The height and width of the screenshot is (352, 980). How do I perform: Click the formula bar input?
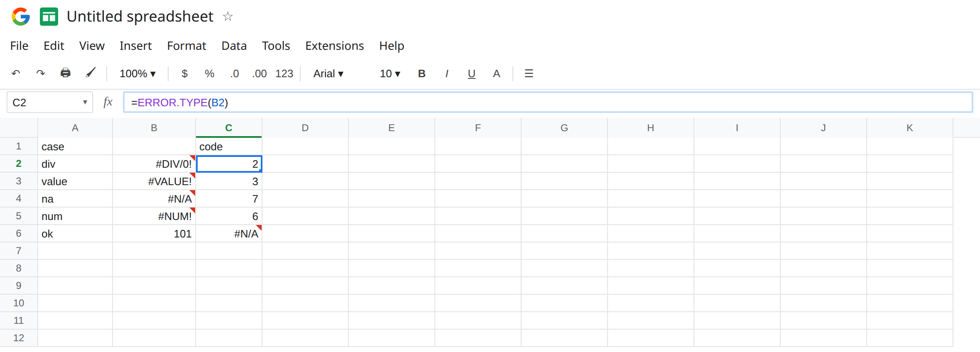(x=548, y=102)
